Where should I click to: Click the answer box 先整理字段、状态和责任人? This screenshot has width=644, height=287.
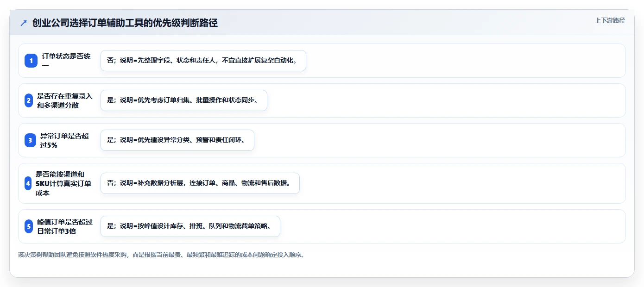click(x=203, y=61)
